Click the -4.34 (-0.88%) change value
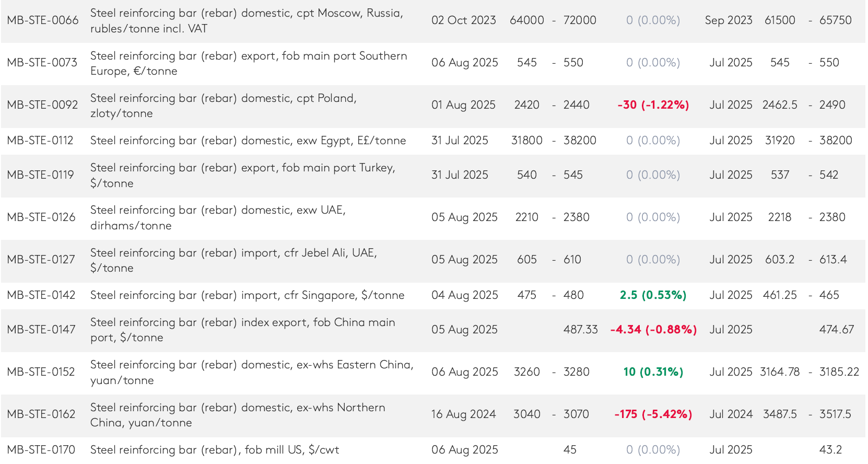This screenshot has height=464, width=868. click(x=653, y=330)
